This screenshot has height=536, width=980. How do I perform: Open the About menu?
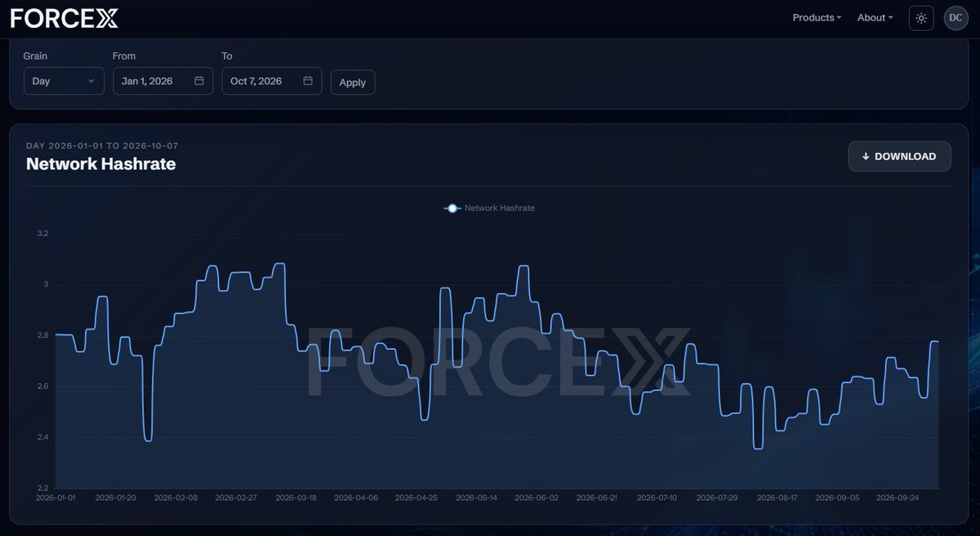(x=875, y=17)
